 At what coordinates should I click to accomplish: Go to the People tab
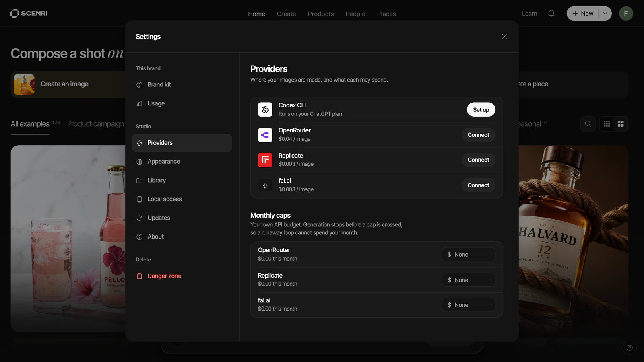tap(355, 14)
